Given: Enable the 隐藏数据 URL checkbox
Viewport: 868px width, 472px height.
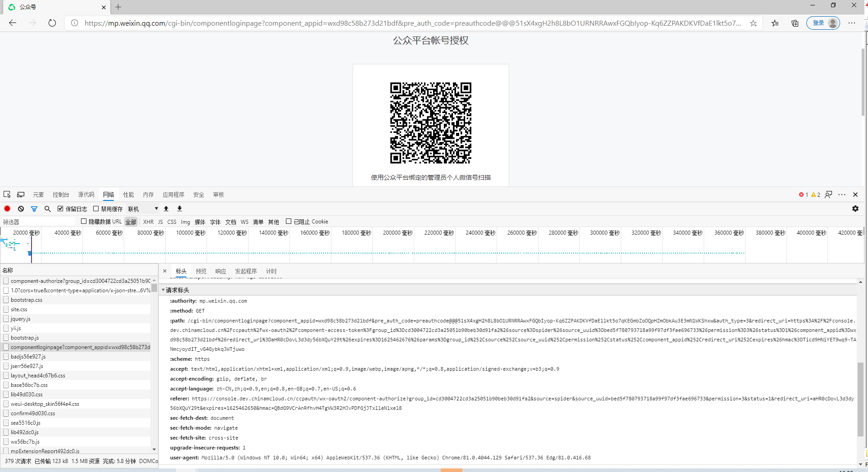Looking at the screenshot, I should tap(84, 221).
